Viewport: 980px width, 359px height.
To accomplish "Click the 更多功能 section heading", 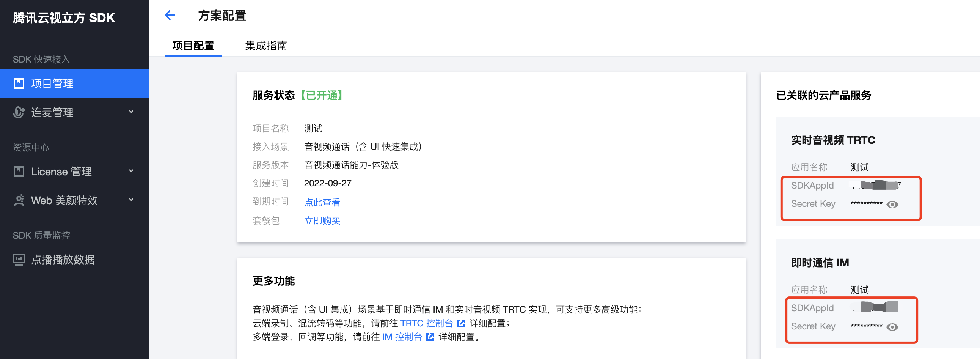I will pyautogui.click(x=273, y=281).
